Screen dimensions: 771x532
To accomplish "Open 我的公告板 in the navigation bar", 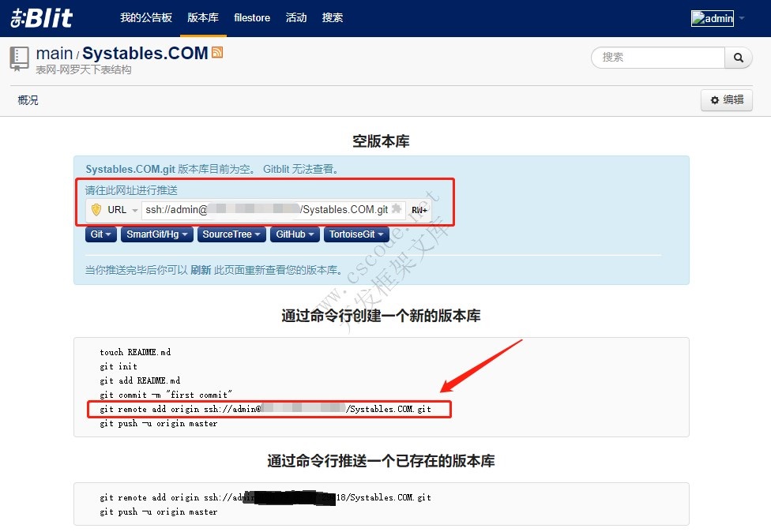I will pos(146,17).
